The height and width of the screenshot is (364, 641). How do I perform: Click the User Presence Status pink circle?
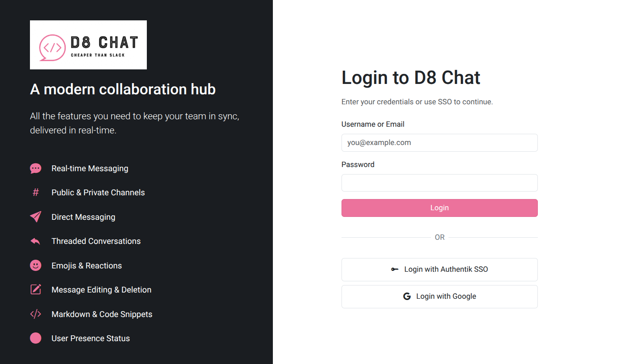tap(36, 338)
